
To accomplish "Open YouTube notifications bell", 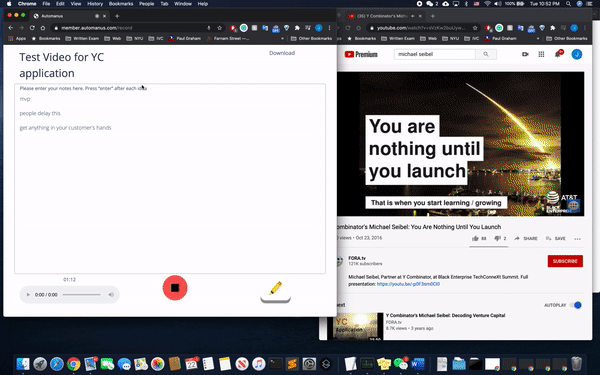I will [x=558, y=54].
